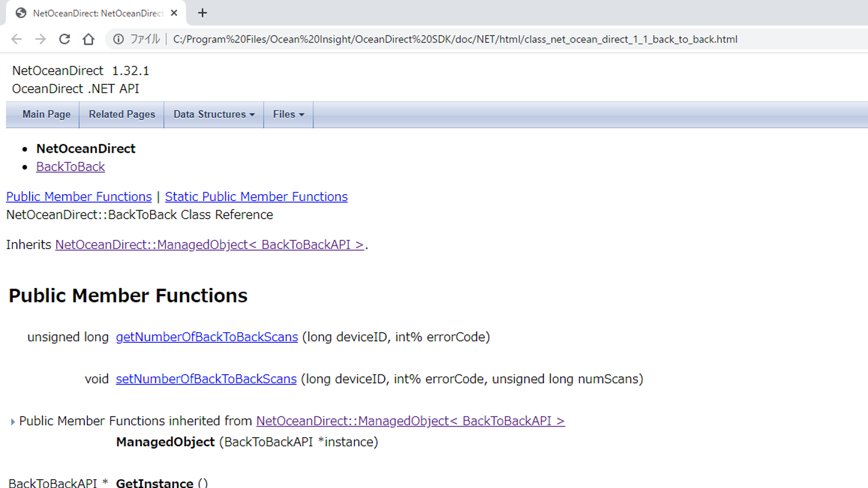
Task: Click the ManagedObject constructor name
Action: [x=165, y=442]
